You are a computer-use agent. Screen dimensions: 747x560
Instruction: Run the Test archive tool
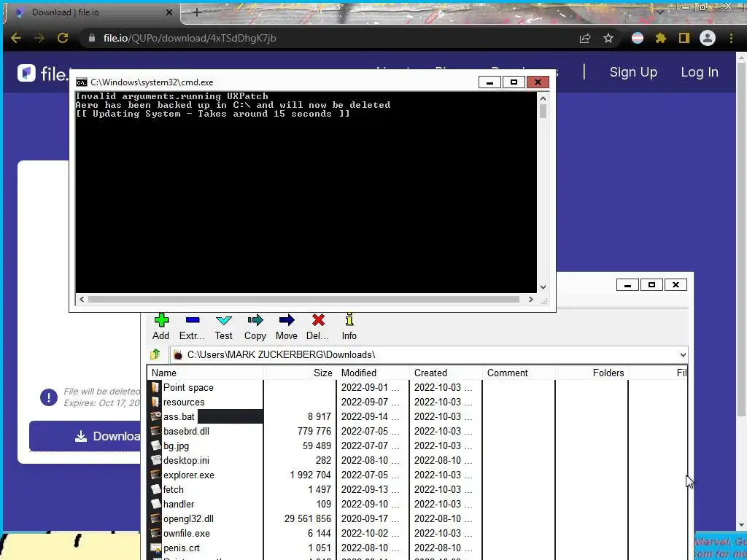223,320
